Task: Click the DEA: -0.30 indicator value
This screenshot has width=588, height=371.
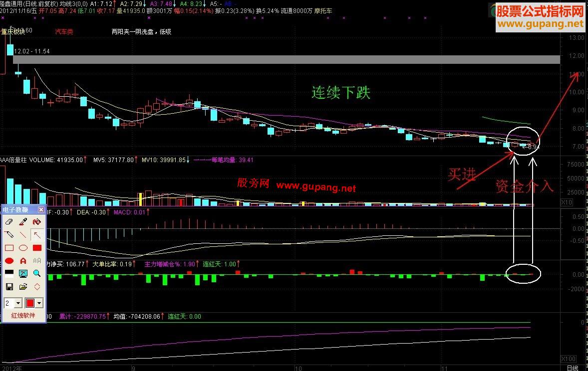Action: point(91,212)
